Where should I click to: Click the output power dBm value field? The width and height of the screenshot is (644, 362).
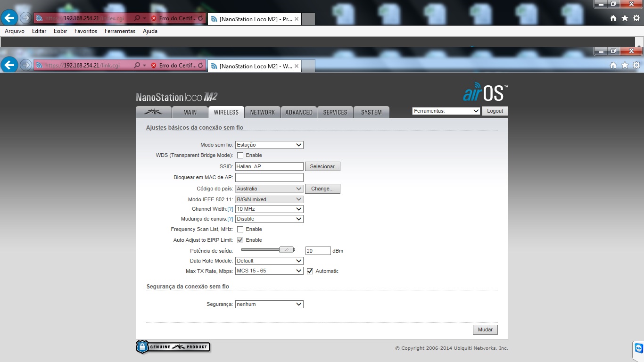tap(318, 251)
